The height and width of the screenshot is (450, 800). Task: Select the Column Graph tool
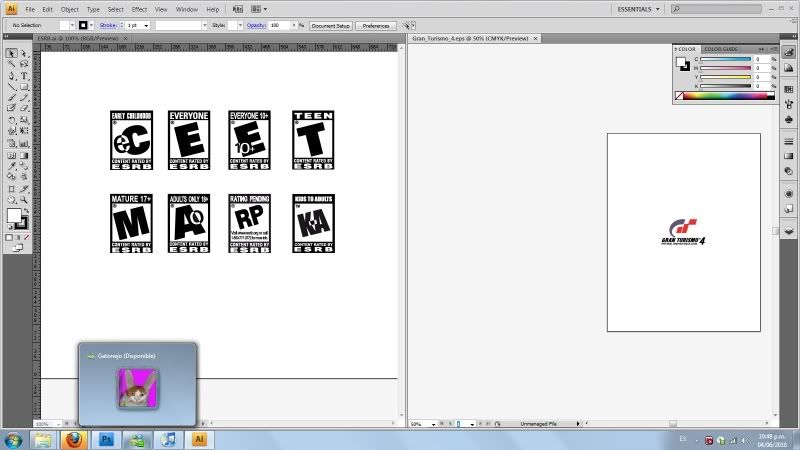[x=23, y=143]
